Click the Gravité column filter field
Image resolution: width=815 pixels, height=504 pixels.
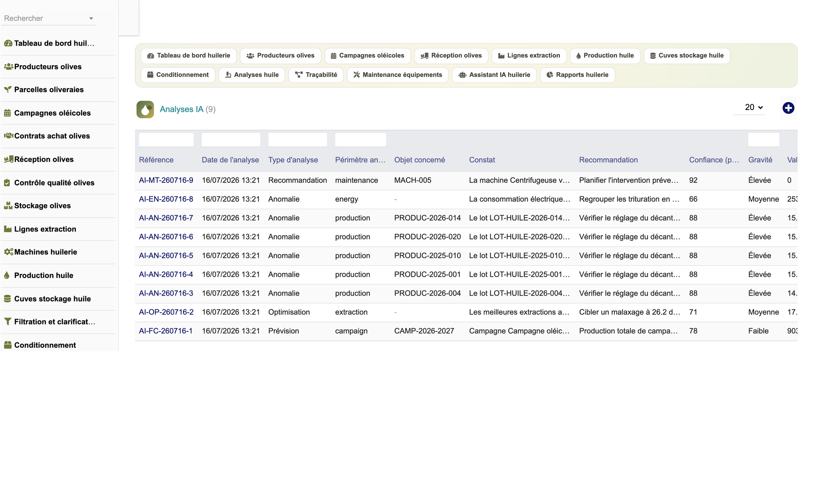pyautogui.click(x=763, y=140)
